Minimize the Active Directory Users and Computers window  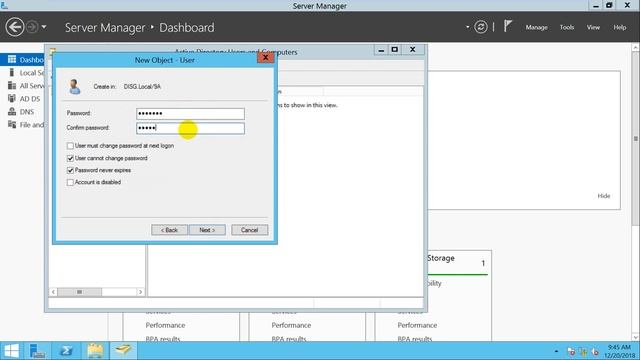coord(380,50)
